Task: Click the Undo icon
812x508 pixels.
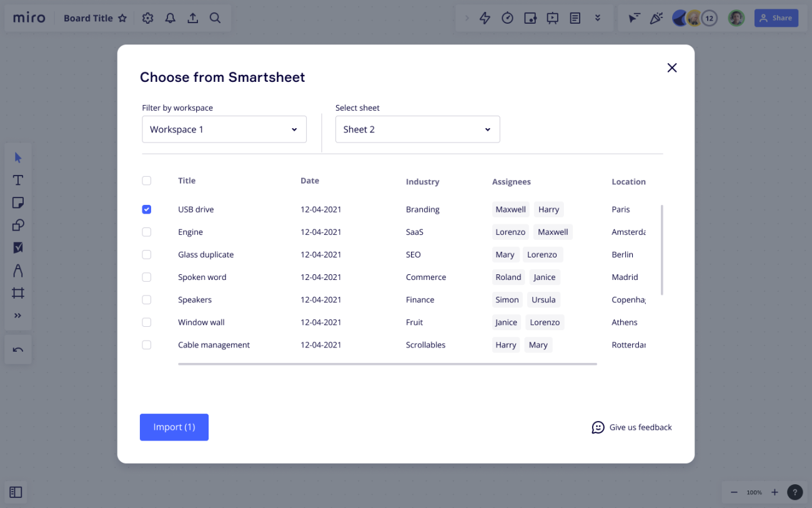Action: click(x=17, y=349)
